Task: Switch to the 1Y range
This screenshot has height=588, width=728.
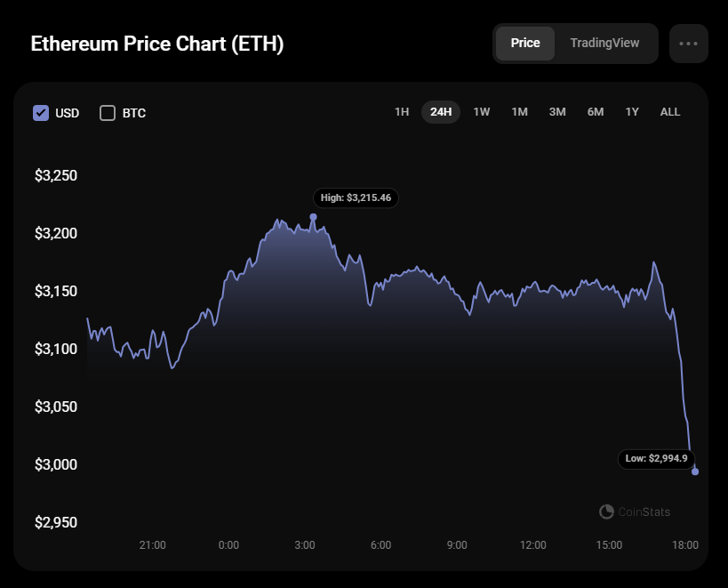Action: (632, 112)
